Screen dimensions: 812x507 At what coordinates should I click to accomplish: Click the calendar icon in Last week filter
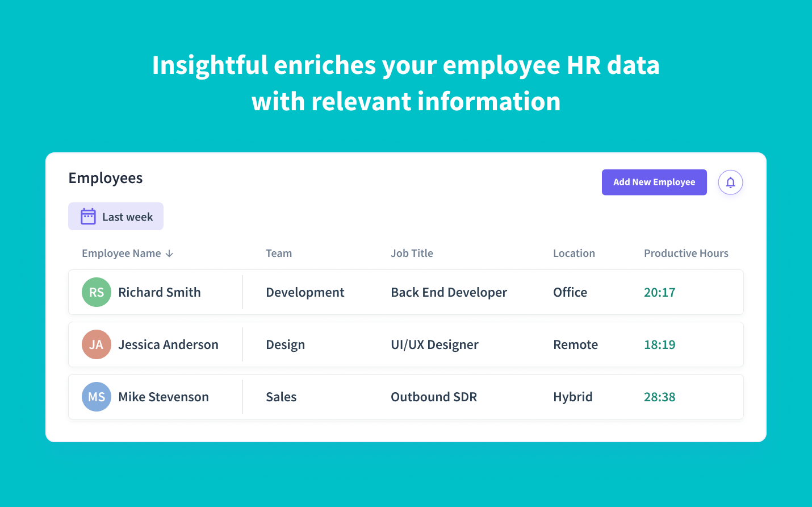(88, 216)
